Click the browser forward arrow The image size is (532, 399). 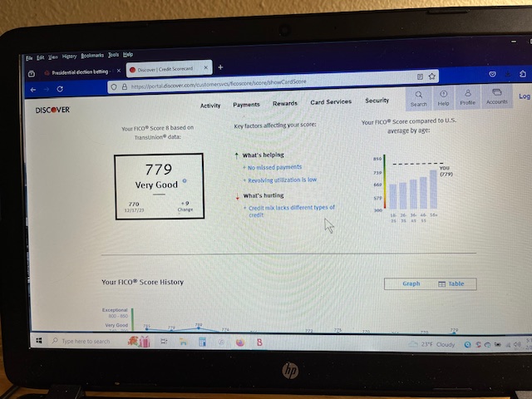(47, 89)
